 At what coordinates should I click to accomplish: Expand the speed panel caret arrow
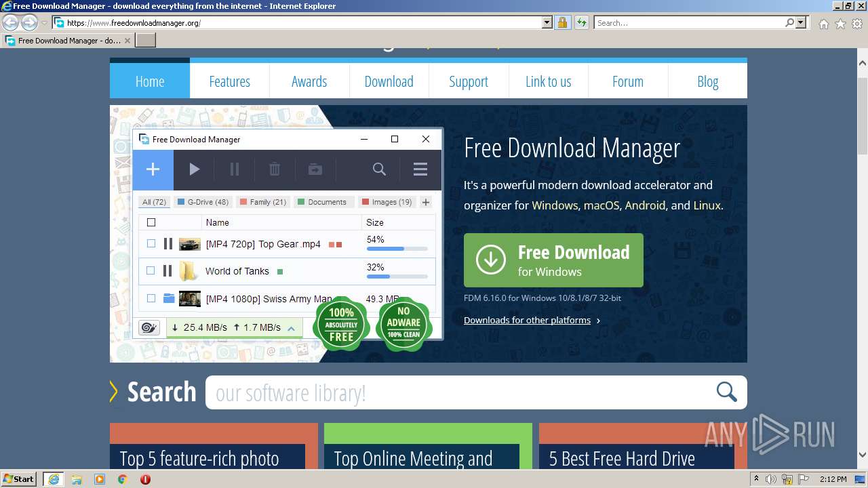pos(291,328)
